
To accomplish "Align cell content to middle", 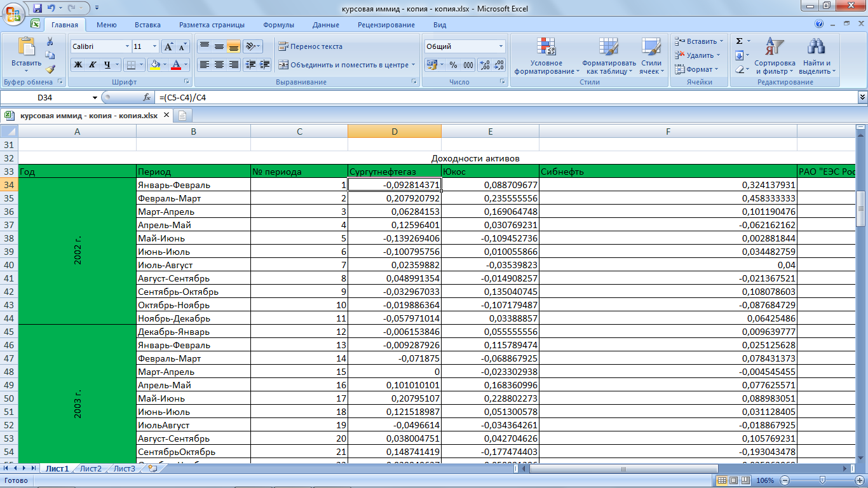I will tap(219, 46).
